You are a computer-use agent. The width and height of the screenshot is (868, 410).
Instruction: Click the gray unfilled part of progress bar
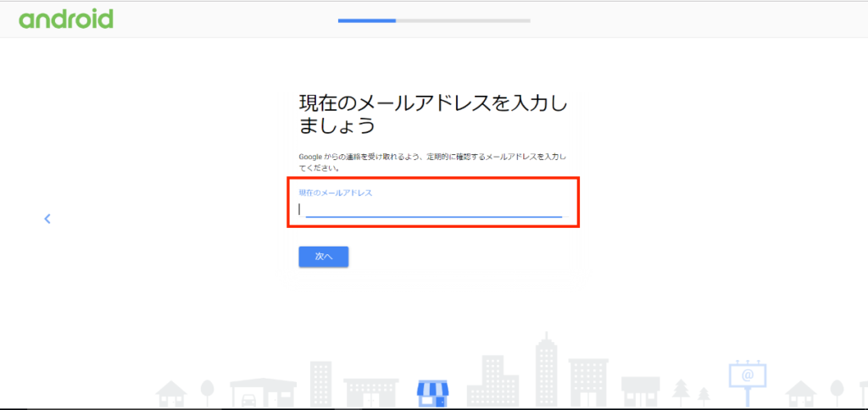463,20
